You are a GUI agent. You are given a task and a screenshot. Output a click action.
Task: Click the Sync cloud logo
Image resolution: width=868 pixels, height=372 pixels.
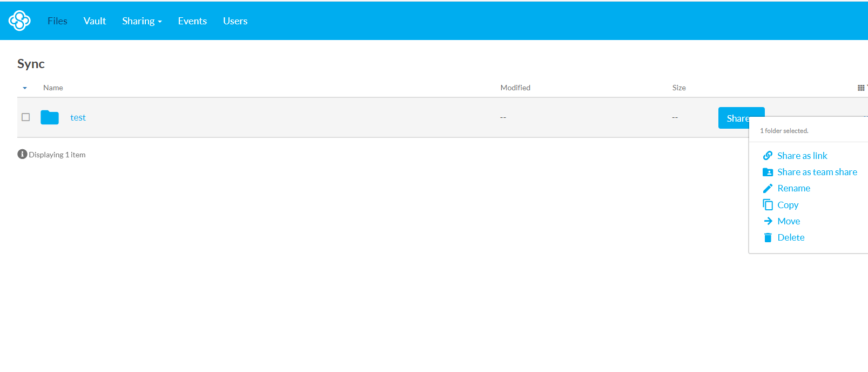click(19, 21)
